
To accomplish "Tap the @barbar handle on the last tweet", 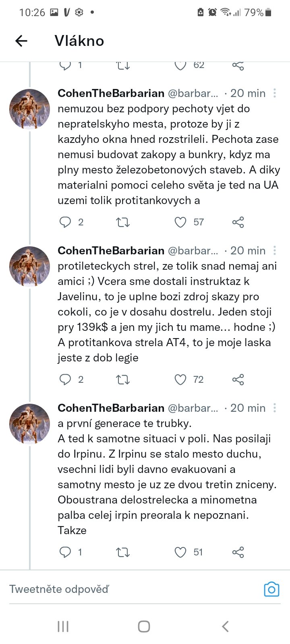I will tap(193, 408).
